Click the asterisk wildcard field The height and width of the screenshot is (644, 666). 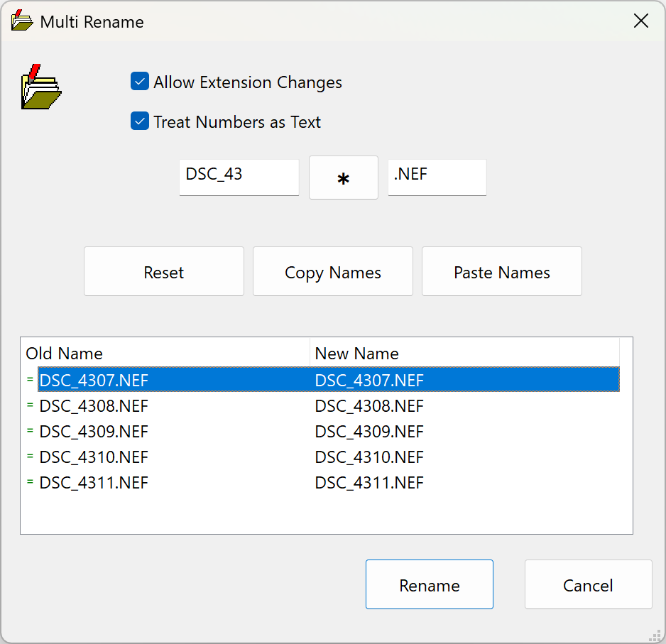343,178
